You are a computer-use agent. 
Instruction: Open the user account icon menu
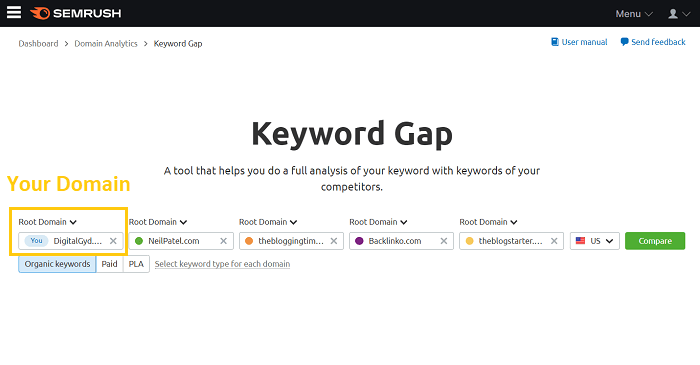click(679, 14)
